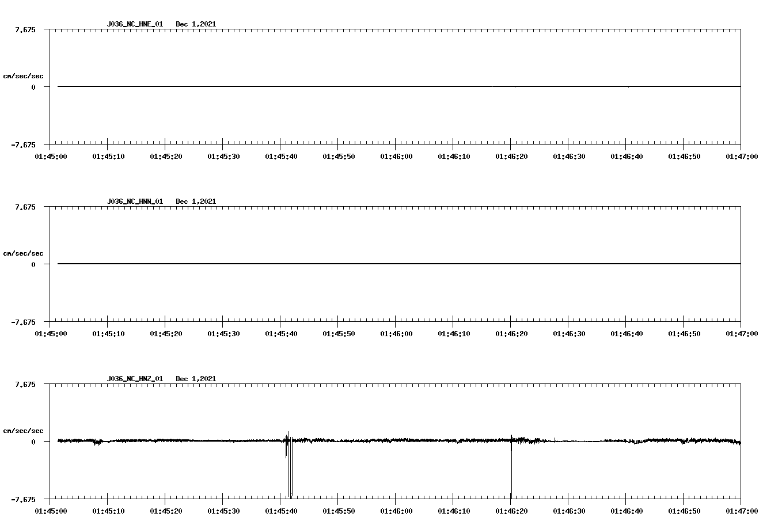Click the -7.675 axis value on HNZ plot

click(23, 499)
